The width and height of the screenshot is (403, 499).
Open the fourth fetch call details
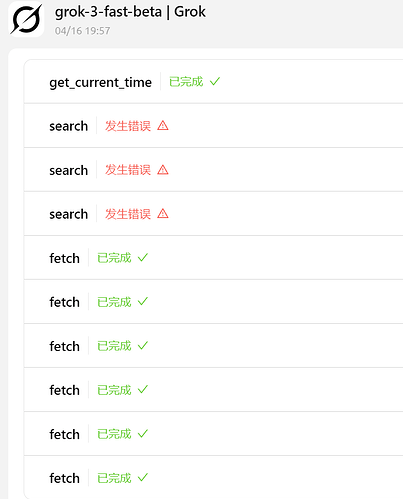(213, 390)
